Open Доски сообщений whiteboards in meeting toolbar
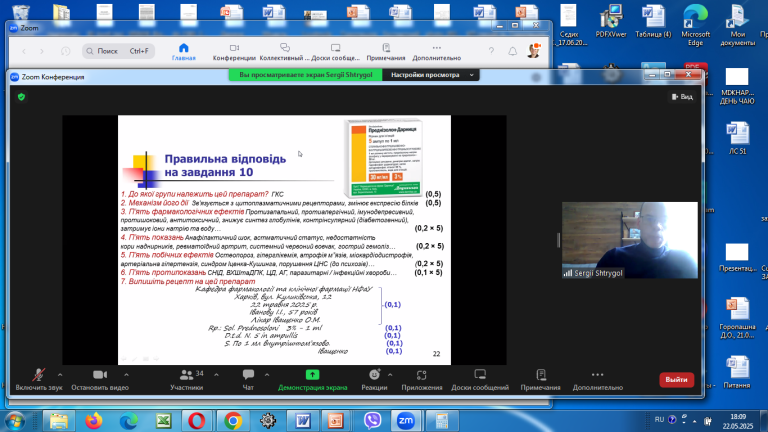This screenshot has width=768, height=432. click(480, 380)
